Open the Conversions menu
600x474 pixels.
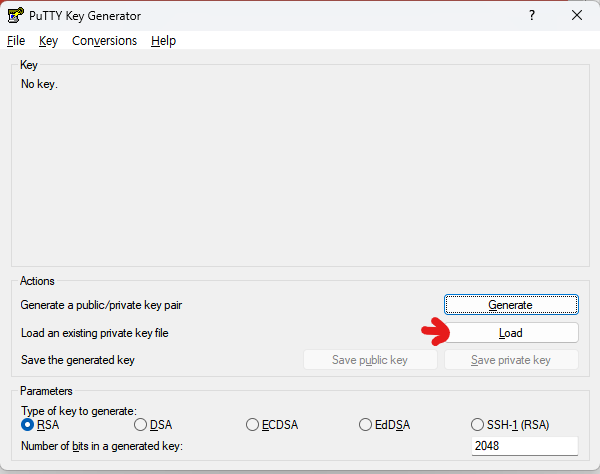tap(104, 41)
